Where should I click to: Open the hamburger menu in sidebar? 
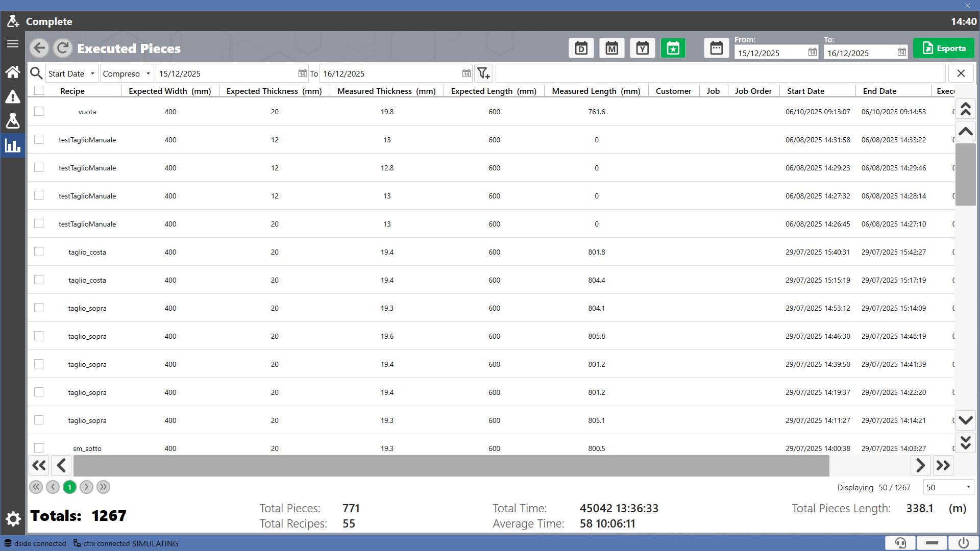pos(13,44)
